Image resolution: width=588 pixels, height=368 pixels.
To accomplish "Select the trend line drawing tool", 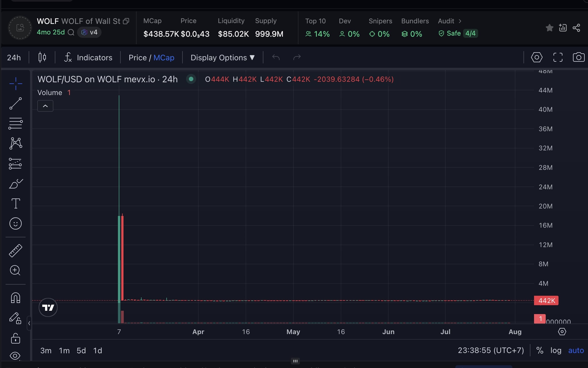I will (16, 103).
